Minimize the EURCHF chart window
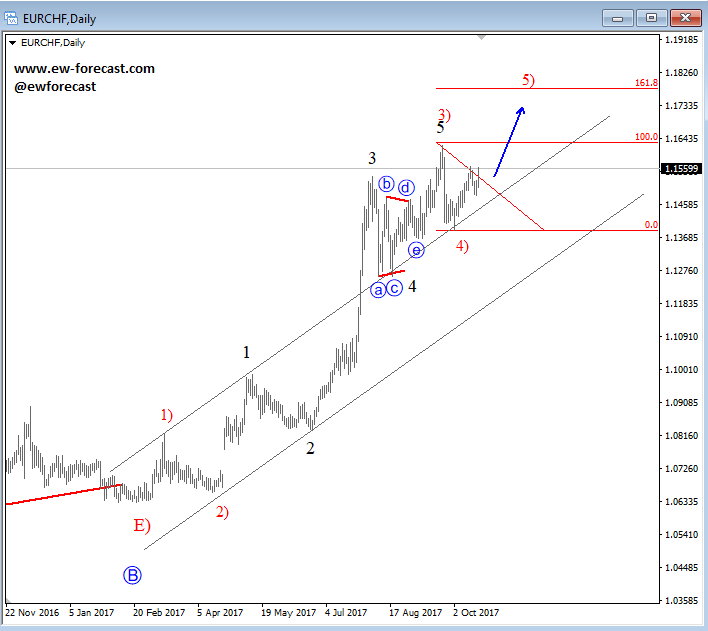This screenshot has height=631, width=708. pos(622,17)
